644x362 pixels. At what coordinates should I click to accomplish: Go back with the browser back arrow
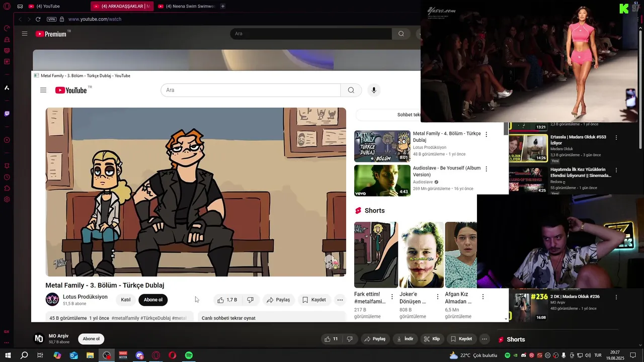[20, 19]
